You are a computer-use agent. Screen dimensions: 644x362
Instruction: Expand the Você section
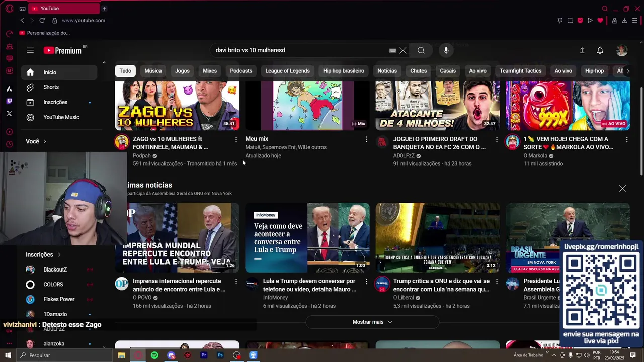(x=36, y=141)
